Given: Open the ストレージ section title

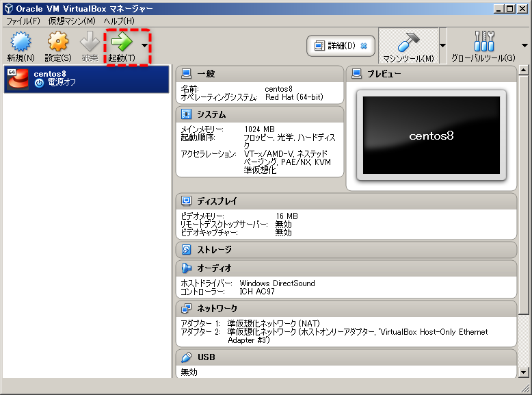Looking at the screenshot, I should (214, 250).
